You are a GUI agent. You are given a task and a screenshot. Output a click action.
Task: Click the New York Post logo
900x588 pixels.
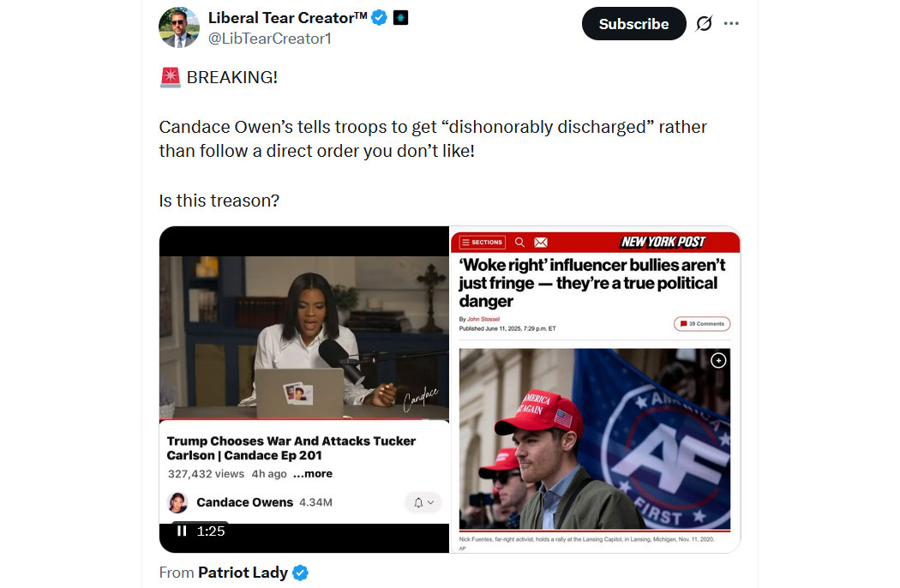point(663,243)
